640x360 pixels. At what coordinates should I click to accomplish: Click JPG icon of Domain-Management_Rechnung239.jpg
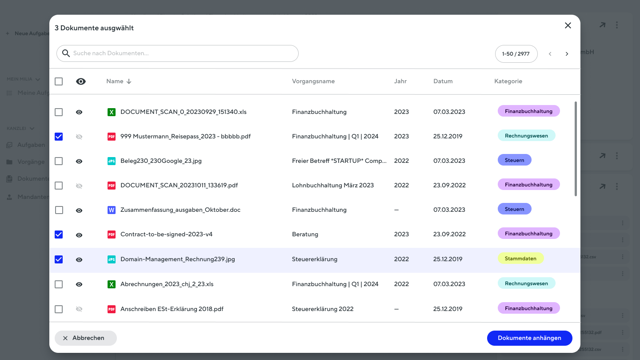click(111, 259)
